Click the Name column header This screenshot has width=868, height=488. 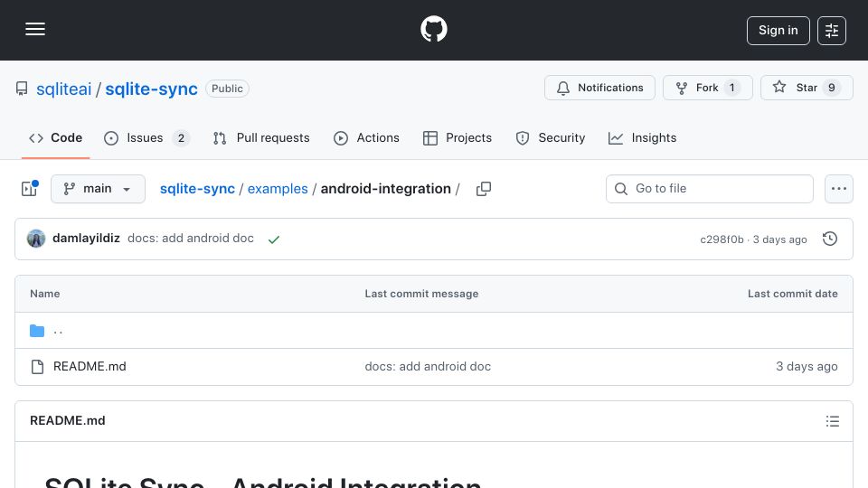pyautogui.click(x=45, y=294)
